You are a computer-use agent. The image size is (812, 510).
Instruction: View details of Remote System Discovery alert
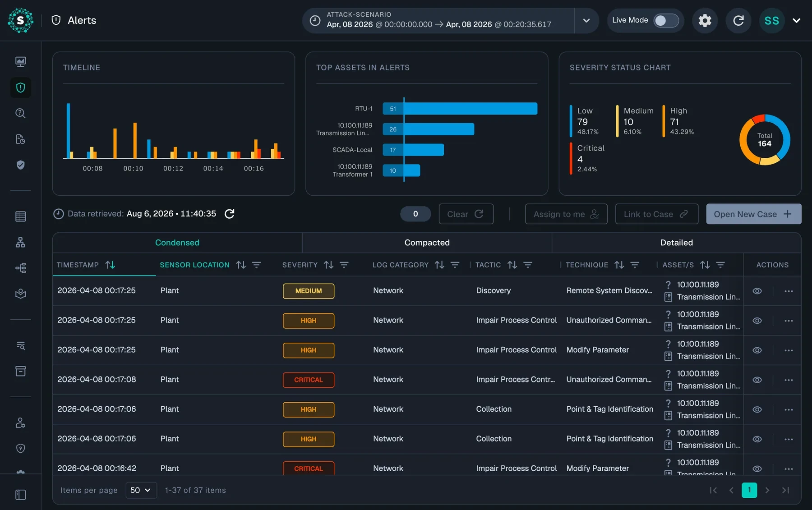tap(757, 291)
